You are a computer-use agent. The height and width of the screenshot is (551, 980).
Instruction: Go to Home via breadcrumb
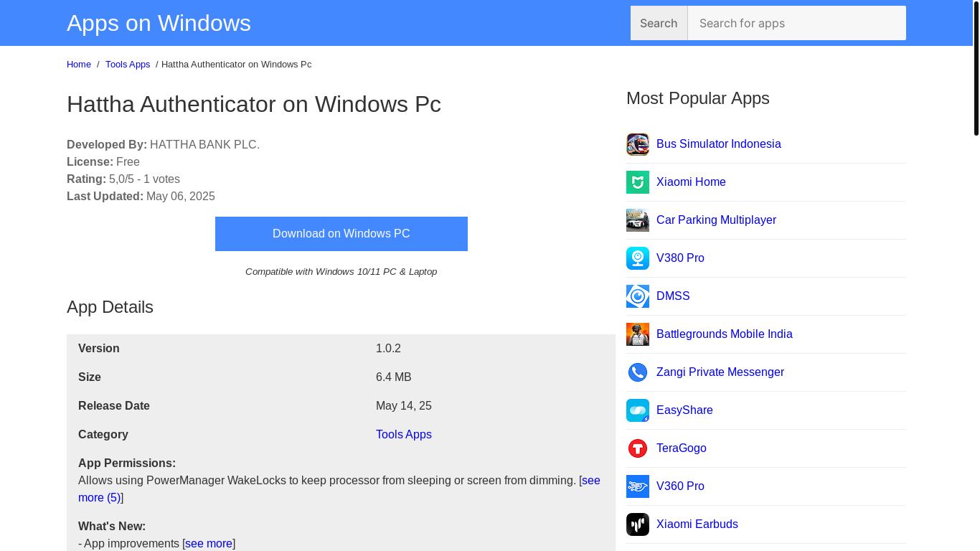(x=79, y=65)
